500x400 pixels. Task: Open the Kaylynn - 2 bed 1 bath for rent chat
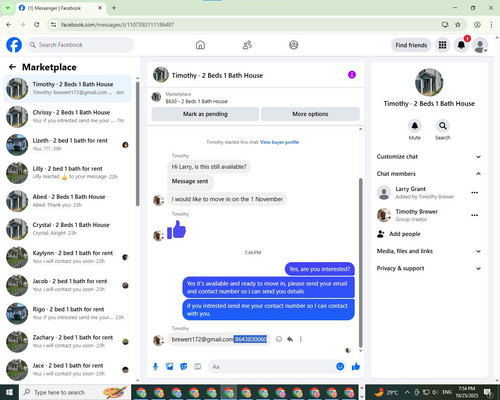tap(68, 257)
